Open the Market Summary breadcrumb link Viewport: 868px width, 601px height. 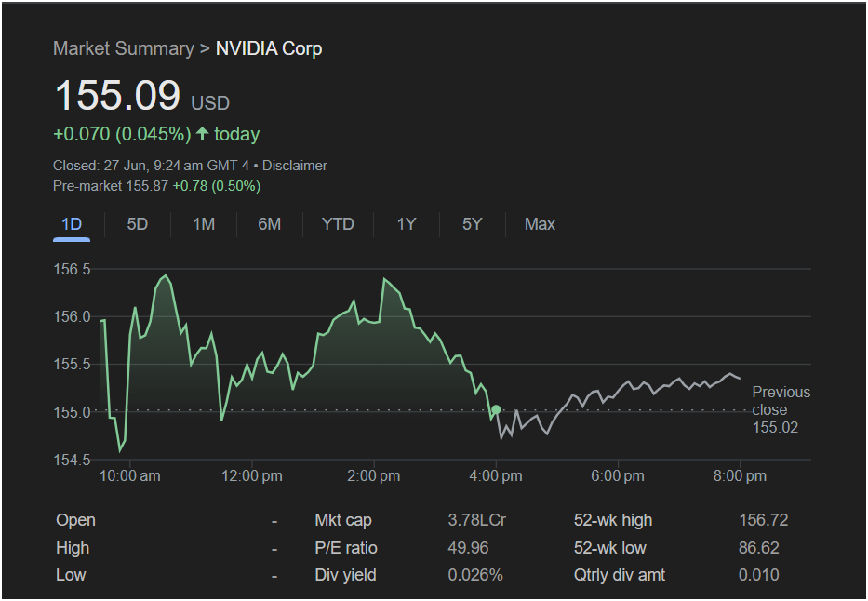[x=123, y=48]
